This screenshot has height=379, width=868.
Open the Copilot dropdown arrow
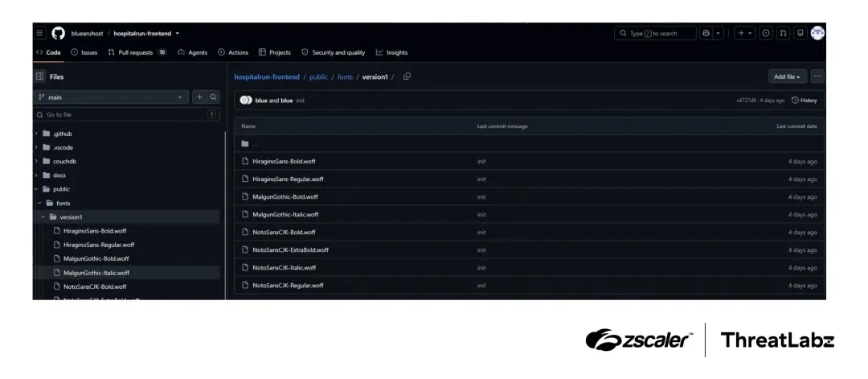(719, 33)
